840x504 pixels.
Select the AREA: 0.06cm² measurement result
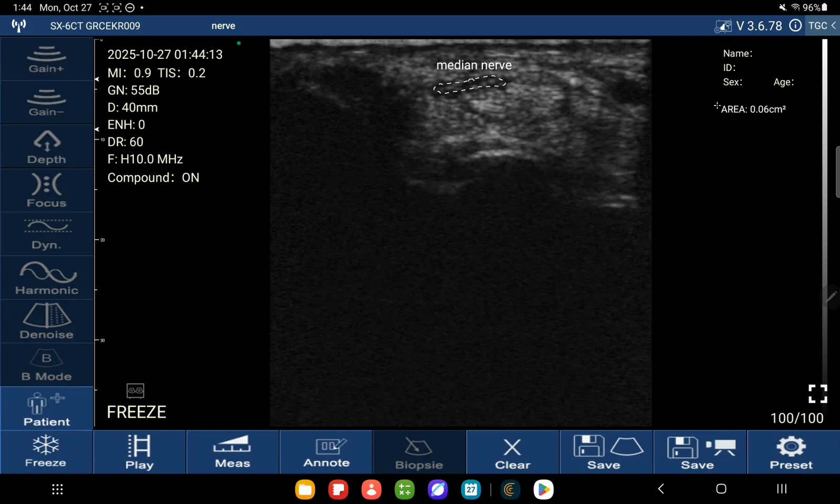(753, 109)
